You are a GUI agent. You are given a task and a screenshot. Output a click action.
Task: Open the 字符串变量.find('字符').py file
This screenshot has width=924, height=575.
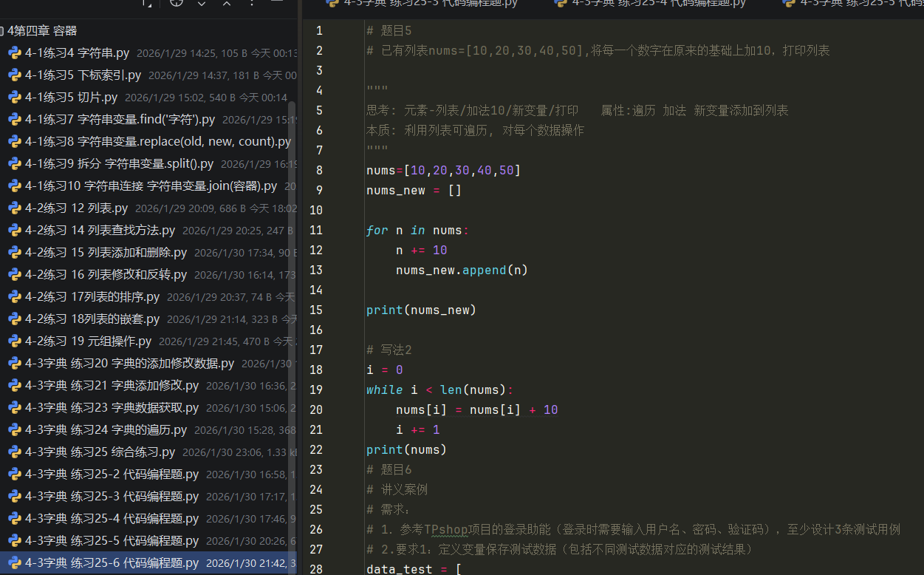coord(120,120)
